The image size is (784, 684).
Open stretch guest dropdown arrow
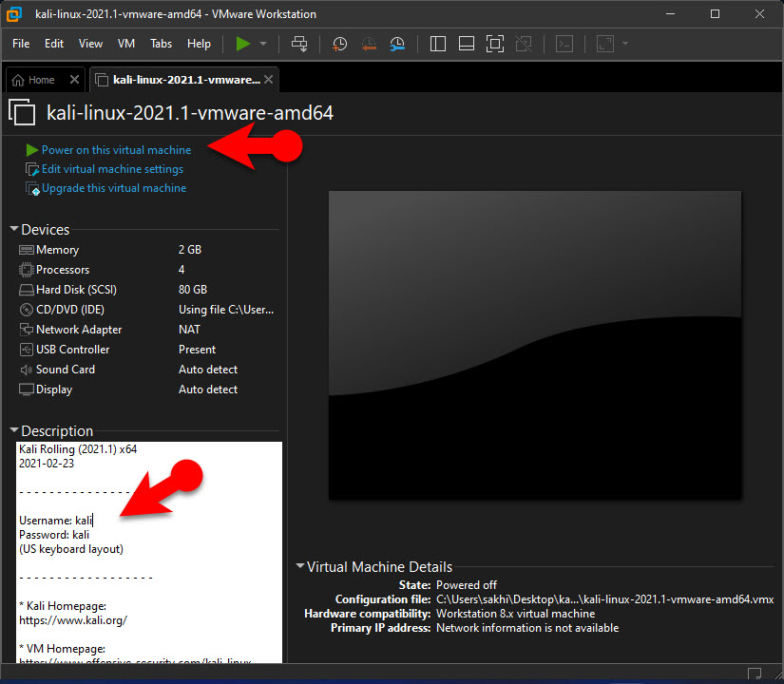pos(625,44)
